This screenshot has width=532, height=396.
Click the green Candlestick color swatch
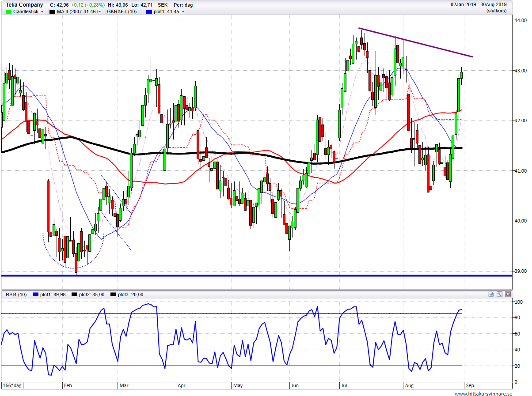point(8,11)
